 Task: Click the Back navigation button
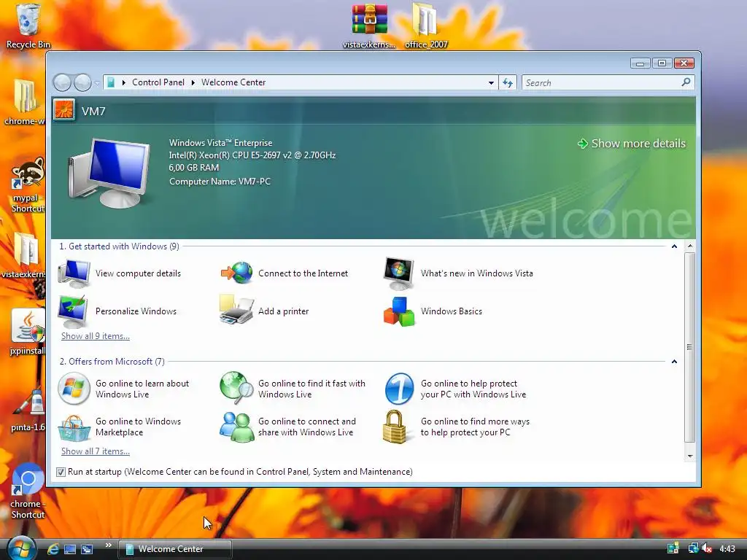pyautogui.click(x=63, y=83)
